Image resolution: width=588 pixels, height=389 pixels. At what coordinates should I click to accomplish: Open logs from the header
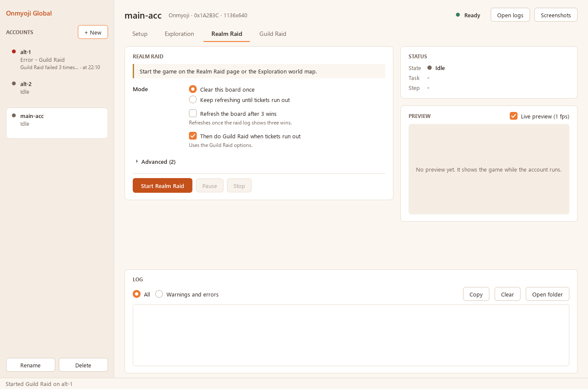[510, 15]
